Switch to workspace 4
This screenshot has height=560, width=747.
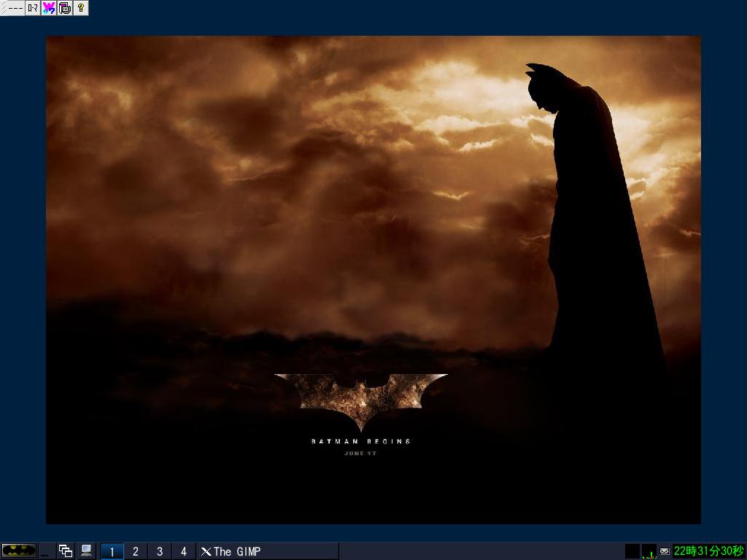(183, 551)
